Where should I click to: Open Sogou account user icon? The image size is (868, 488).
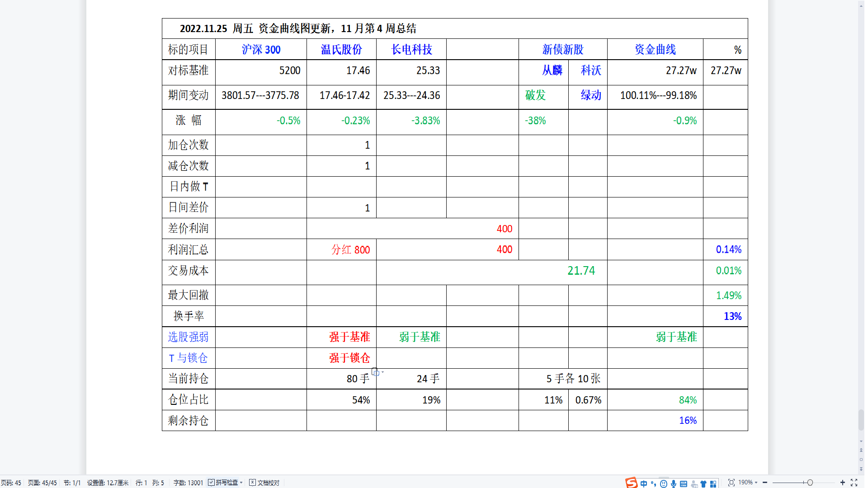[x=694, y=483]
